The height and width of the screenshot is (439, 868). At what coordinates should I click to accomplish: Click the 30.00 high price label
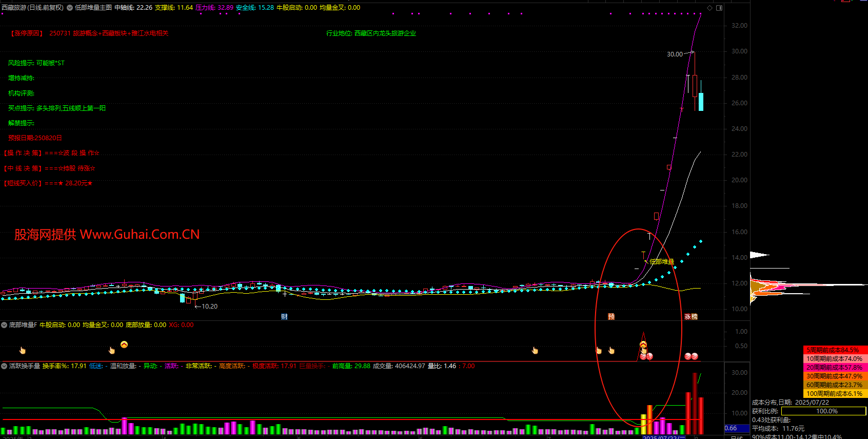pyautogui.click(x=675, y=54)
